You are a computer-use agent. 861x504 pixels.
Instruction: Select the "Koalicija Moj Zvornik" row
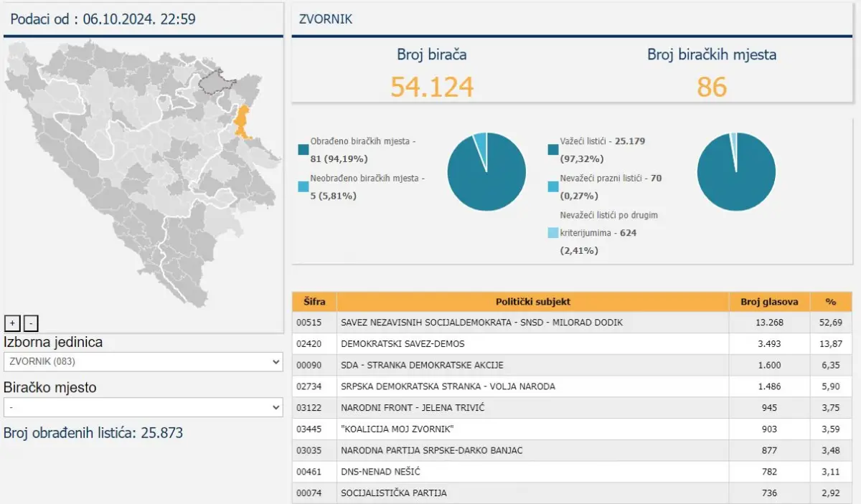(x=572, y=429)
